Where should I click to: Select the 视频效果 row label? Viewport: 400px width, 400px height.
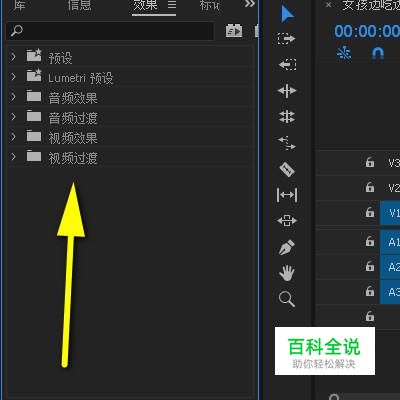click(x=73, y=138)
